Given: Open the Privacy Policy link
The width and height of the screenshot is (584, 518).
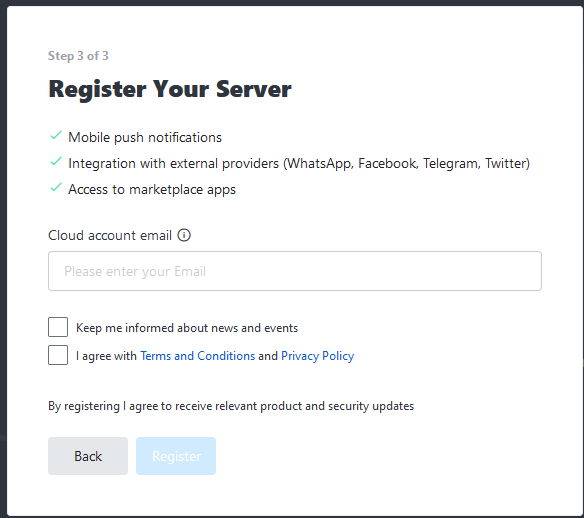Looking at the screenshot, I should 317,356.
